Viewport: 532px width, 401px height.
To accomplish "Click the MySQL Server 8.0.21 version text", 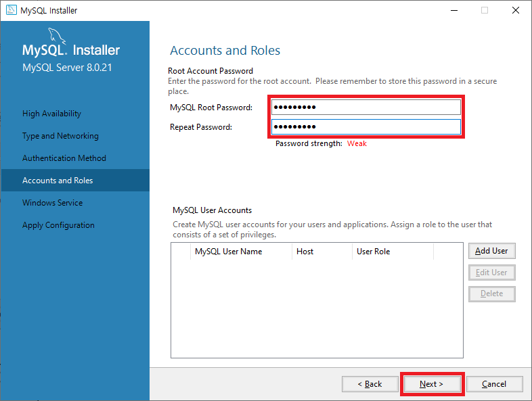I will click(x=67, y=68).
